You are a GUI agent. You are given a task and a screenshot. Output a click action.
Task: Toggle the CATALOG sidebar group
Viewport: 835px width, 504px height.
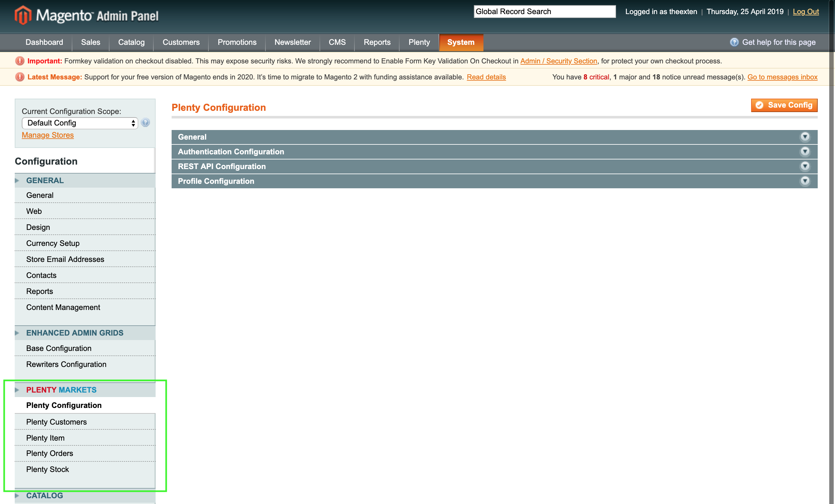(85, 496)
